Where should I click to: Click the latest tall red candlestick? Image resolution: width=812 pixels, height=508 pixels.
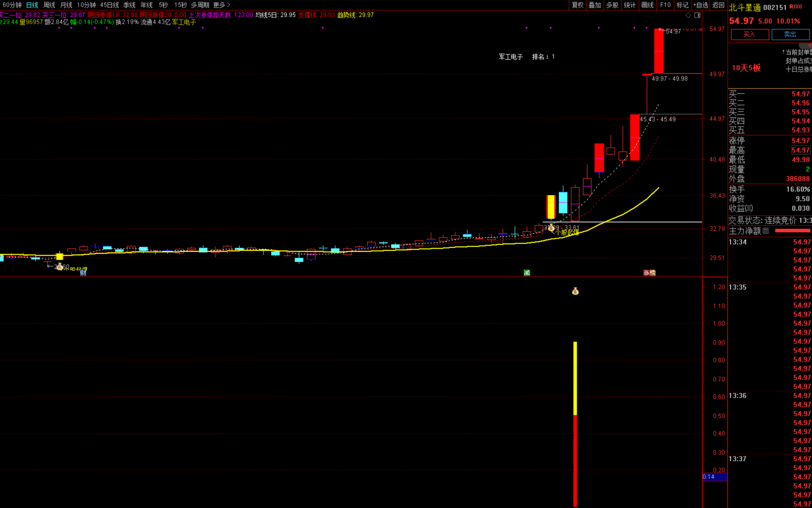click(x=659, y=51)
